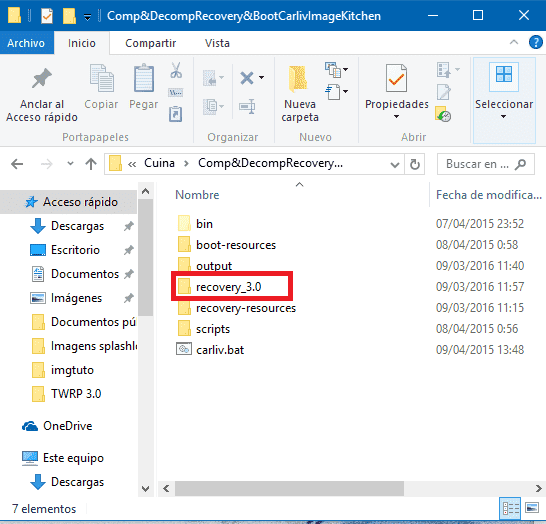
Task: Select the scripts folder
Action: [x=213, y=329]
